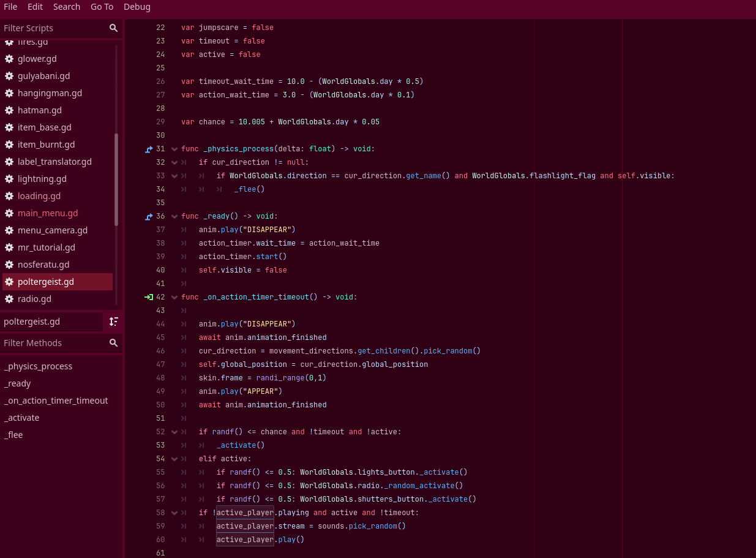756x558 pixels.
Task: Open the nosferatu.gd script
Action: tap(43, 265)
